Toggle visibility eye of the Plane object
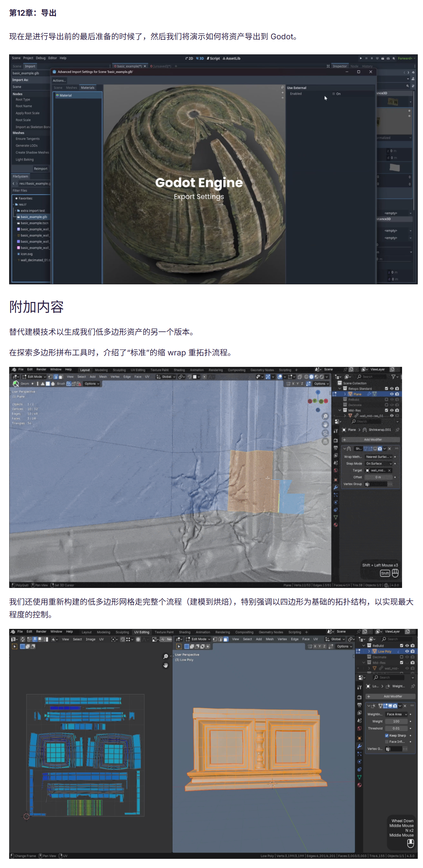 392,394
